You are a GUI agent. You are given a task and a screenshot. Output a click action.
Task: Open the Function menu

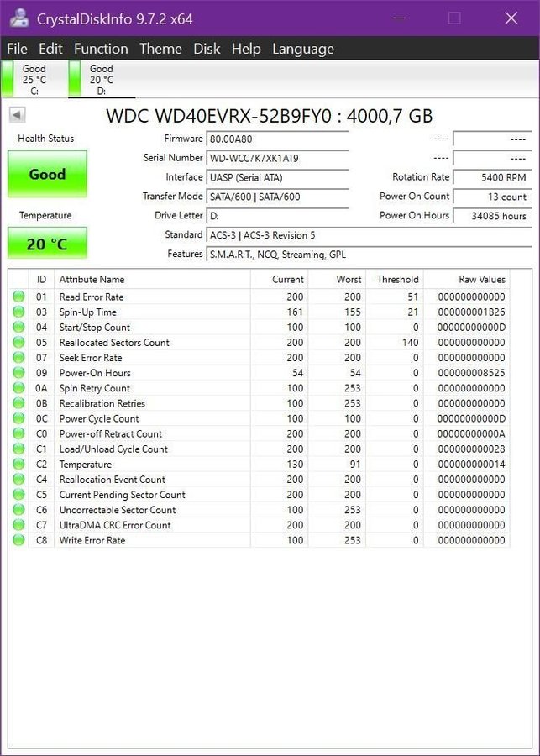101,49
